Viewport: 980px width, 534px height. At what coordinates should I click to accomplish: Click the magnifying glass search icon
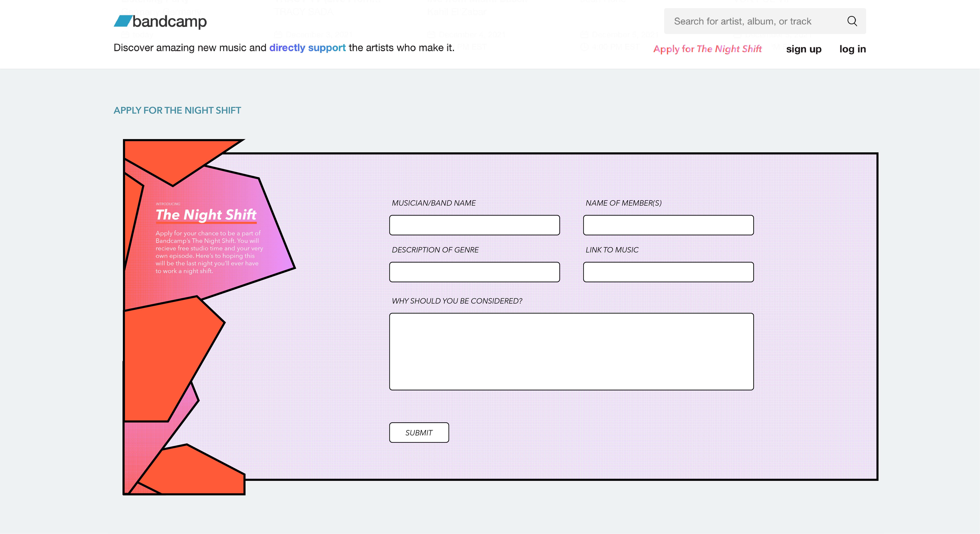(x=852, y=21)
